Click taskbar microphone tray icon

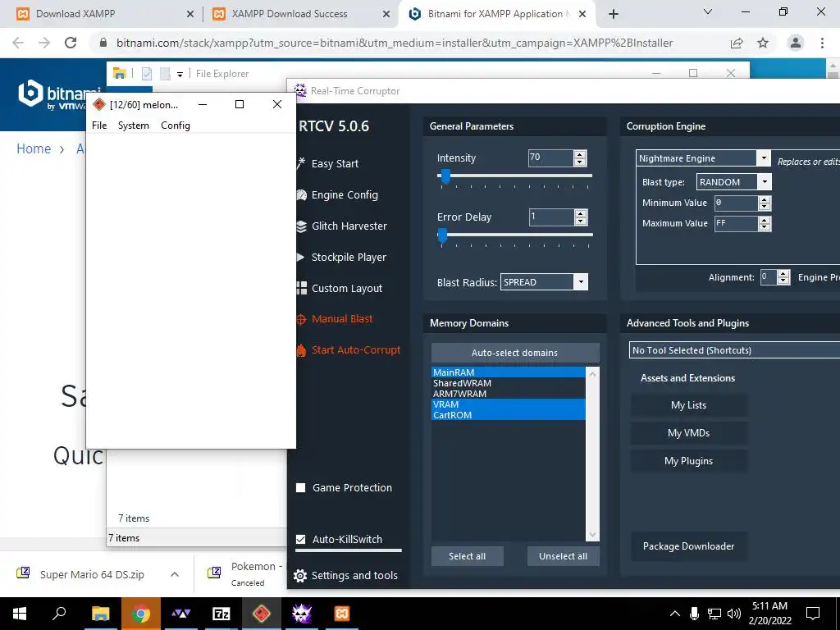tap(694, 614)
